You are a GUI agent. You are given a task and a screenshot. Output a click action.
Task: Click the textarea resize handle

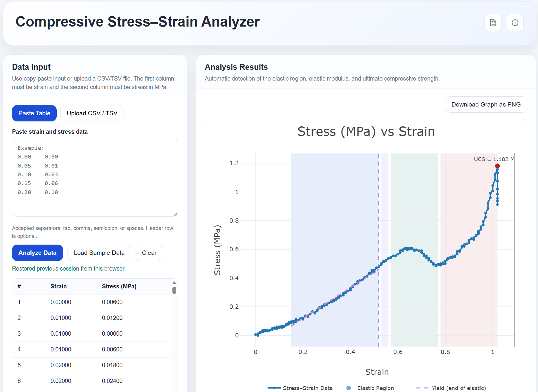176,214
